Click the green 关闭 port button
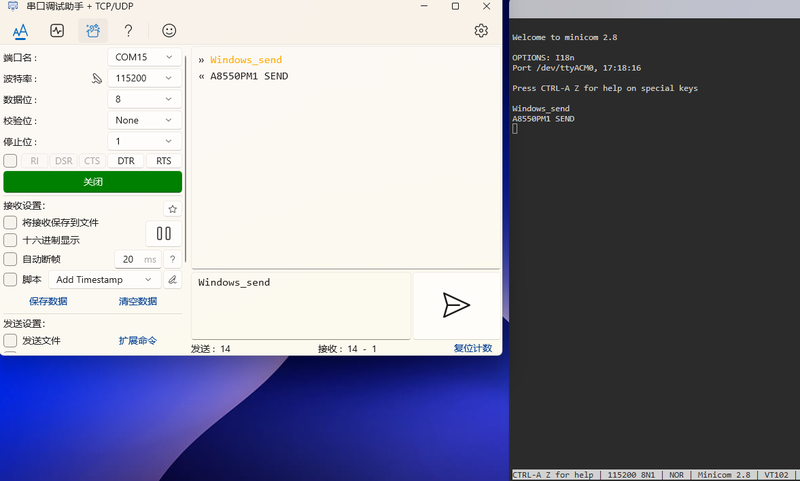 92,182
